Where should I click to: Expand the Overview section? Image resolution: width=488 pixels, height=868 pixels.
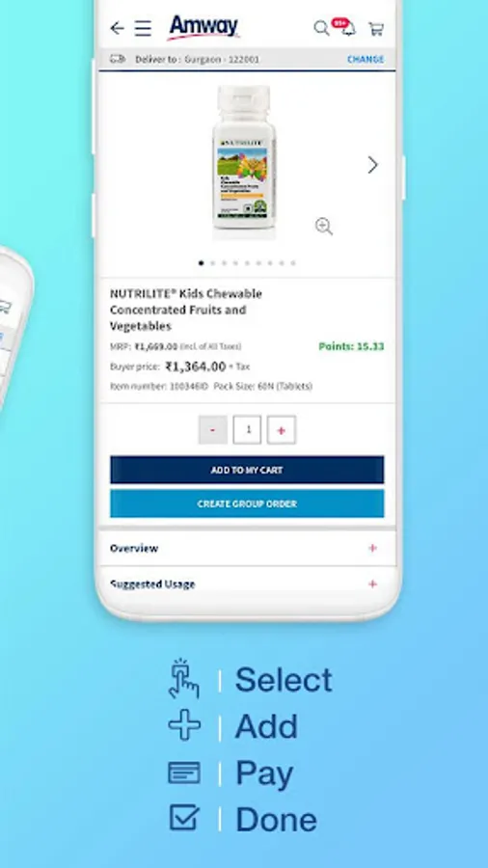point(247,548)
